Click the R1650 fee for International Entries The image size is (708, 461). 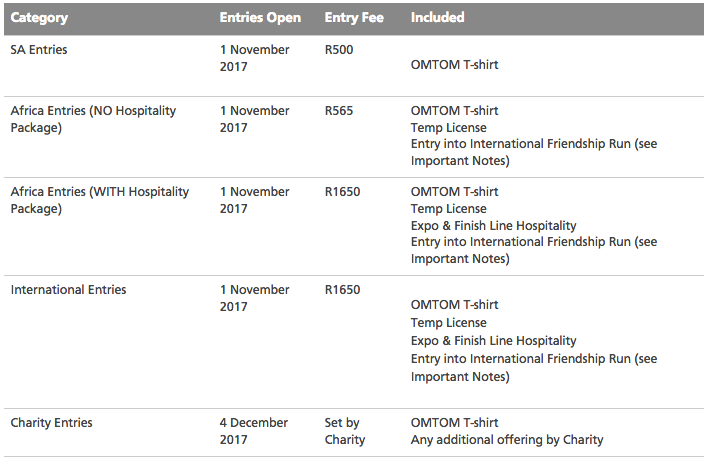click(343, 290)
